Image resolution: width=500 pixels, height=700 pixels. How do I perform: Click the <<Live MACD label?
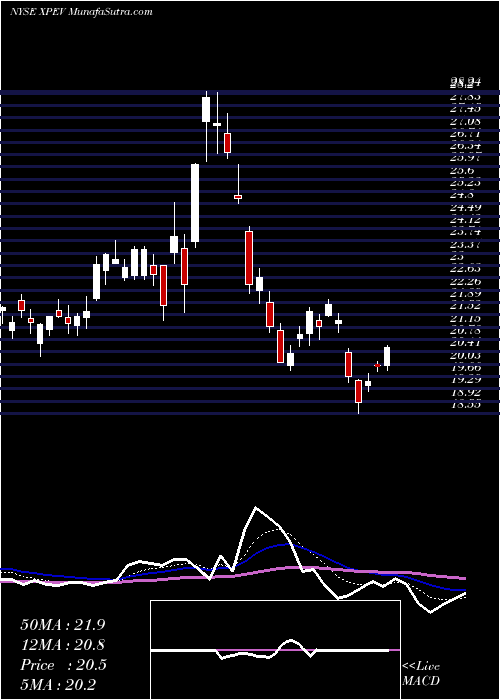tap(421, 674)
